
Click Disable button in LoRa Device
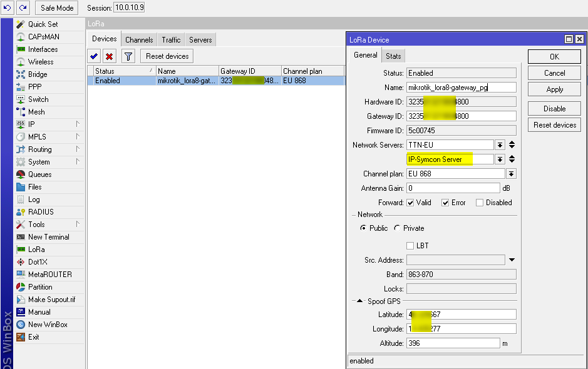[554, 109]
